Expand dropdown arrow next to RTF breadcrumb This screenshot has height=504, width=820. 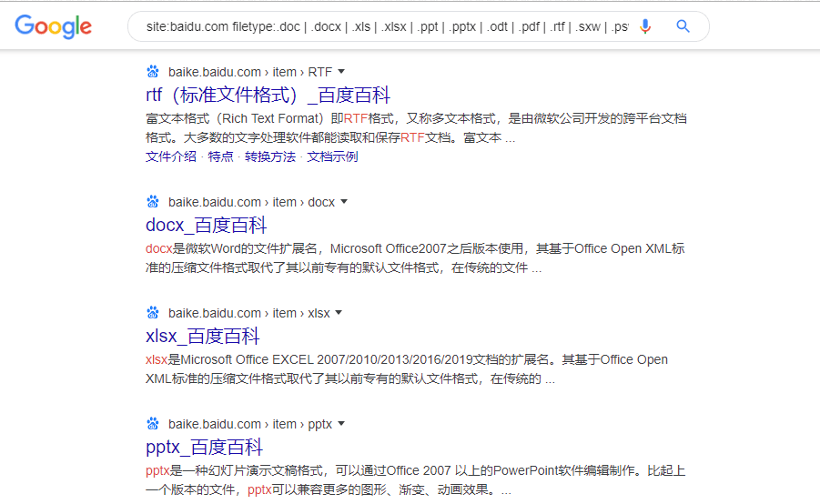tap(341, 71)
